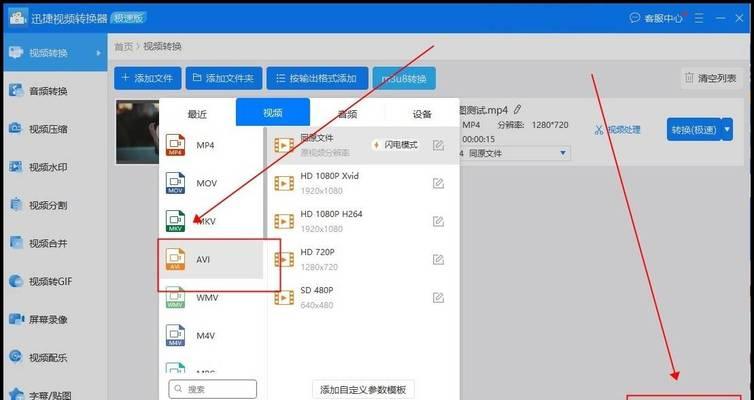This screenshot has width=754, height=400.
Task: Click the film icon of HD 1080P H264
Action: pyautogui.click(x=284, y=221)
